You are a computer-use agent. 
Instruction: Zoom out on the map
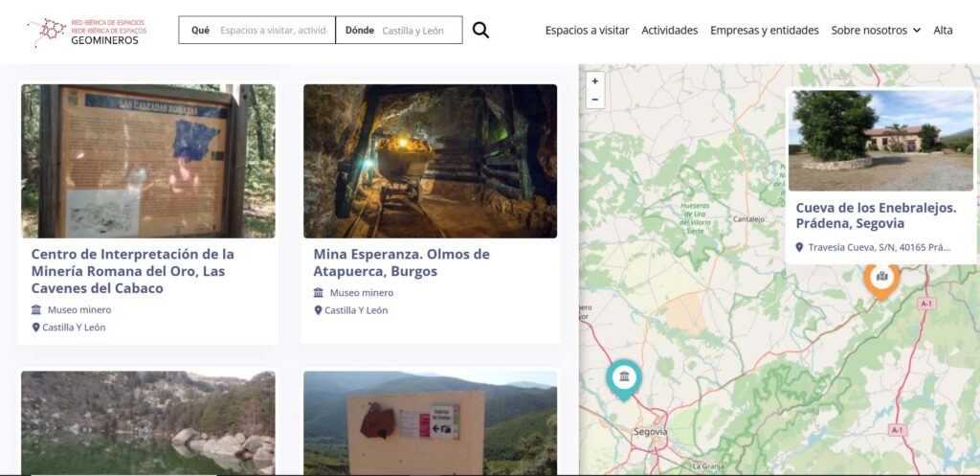(595, 100)
